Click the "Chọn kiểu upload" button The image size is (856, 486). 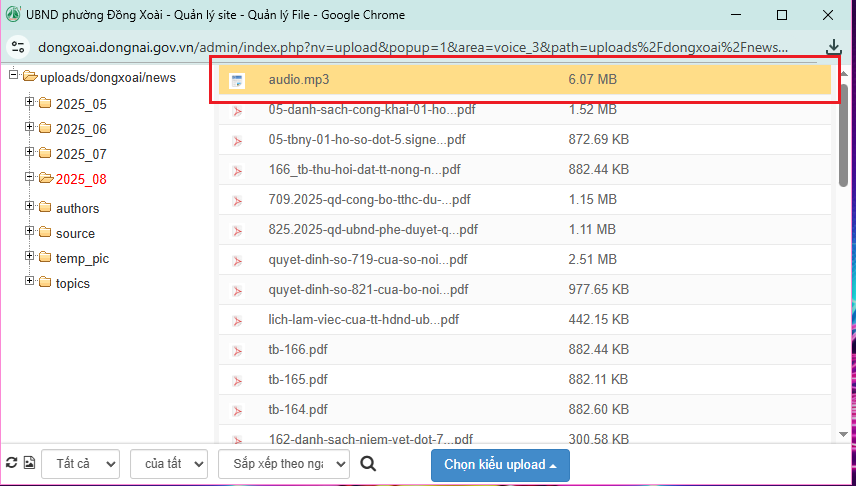point(500,464)
